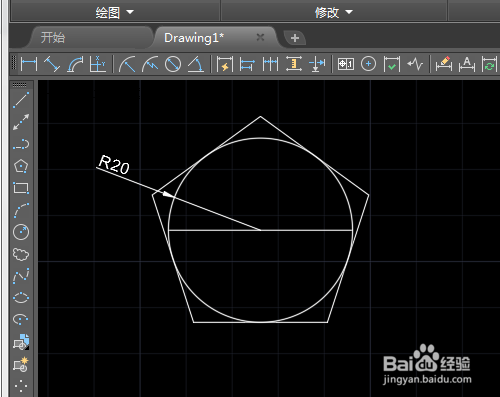Select the Revision Cloud tool

click(21, 254)
